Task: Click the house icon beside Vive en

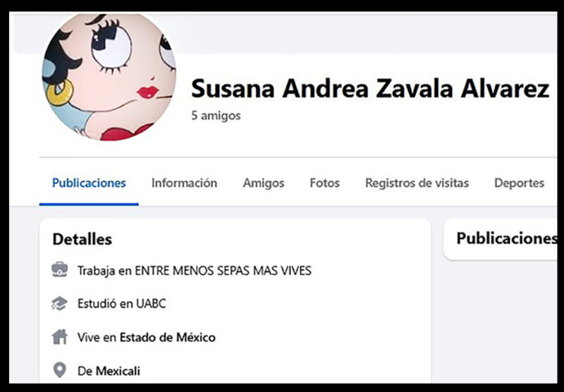Action: (60, 337)
